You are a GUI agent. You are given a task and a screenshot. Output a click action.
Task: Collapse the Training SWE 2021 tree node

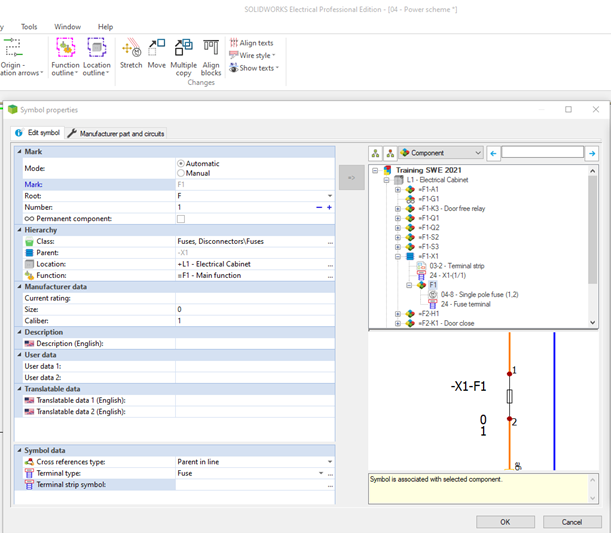click(x=375, y=170)
